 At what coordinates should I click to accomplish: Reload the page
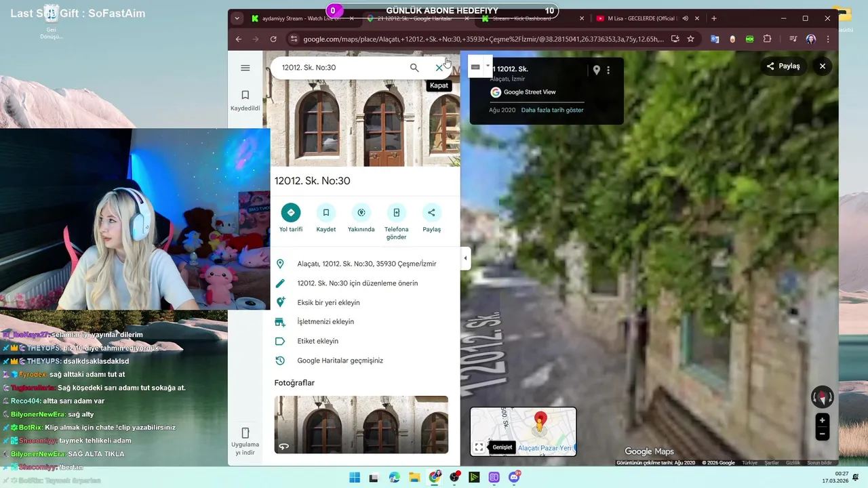(273, 39)
